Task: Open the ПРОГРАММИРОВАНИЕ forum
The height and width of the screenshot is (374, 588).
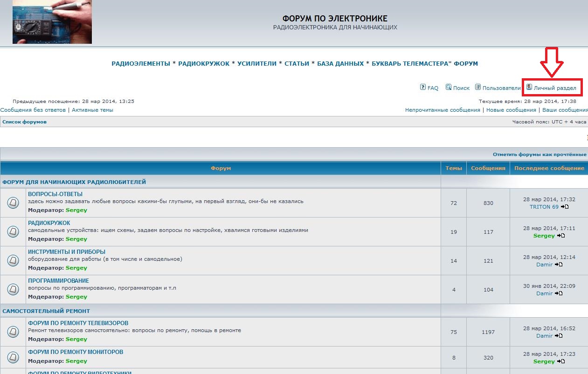Action: coord(58,281)
